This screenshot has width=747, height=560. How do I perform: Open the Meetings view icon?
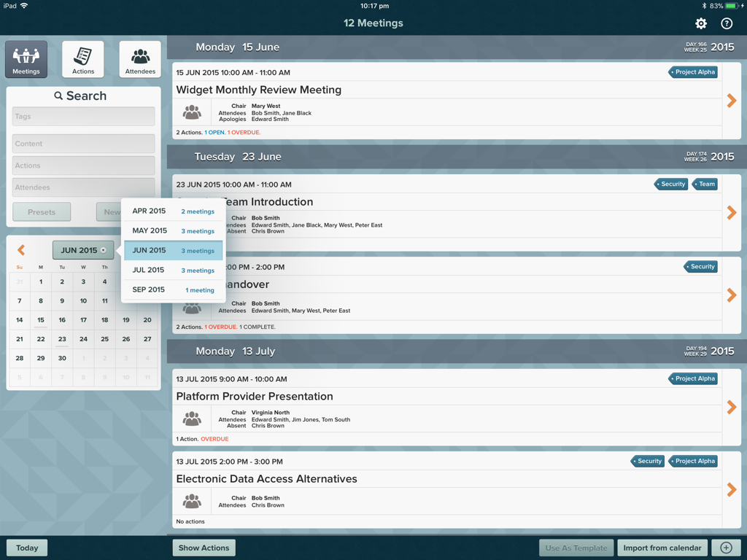tap(26, 59)
